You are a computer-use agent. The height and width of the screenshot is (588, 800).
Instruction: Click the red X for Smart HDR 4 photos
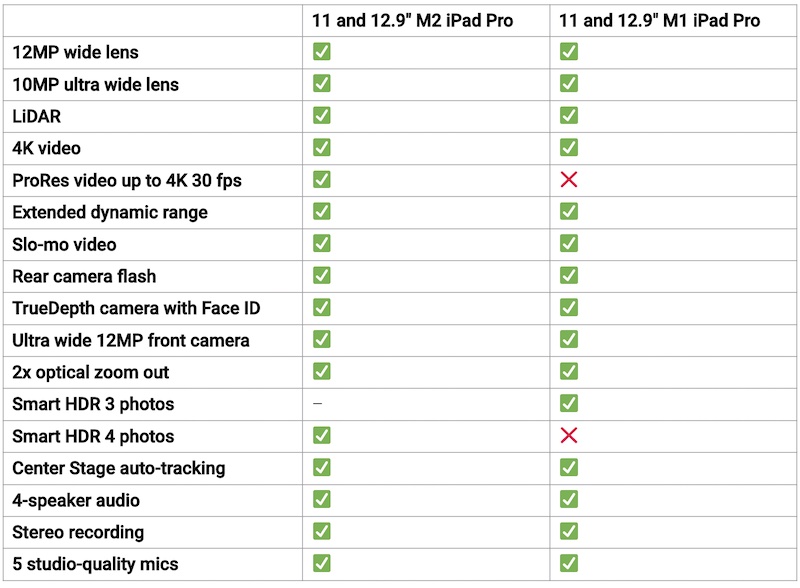pyautogui.click(x=569, y=436)
